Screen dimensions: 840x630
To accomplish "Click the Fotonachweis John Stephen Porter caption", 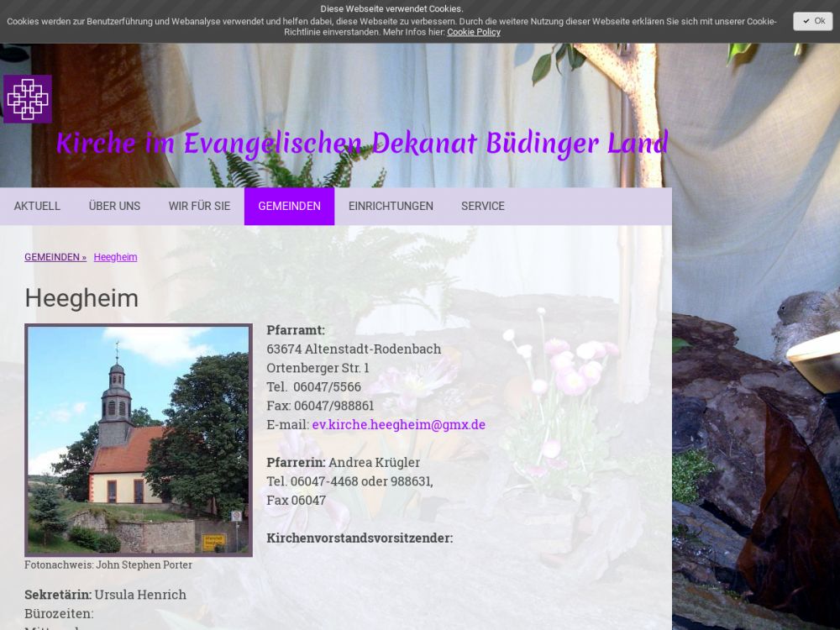I will [108, 565].
